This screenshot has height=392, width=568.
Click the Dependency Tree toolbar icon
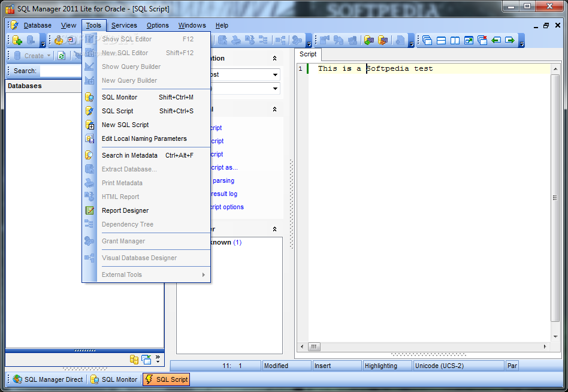264,40
